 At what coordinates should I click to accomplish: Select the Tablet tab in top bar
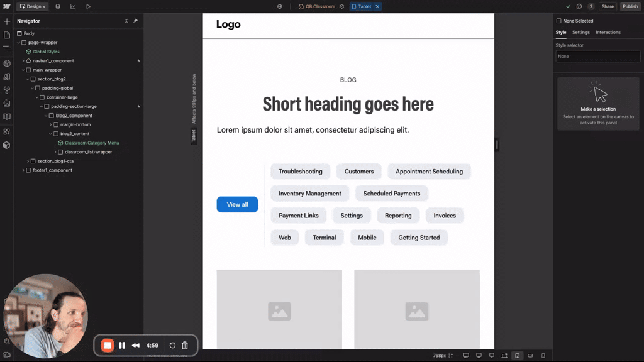point(362,6)
